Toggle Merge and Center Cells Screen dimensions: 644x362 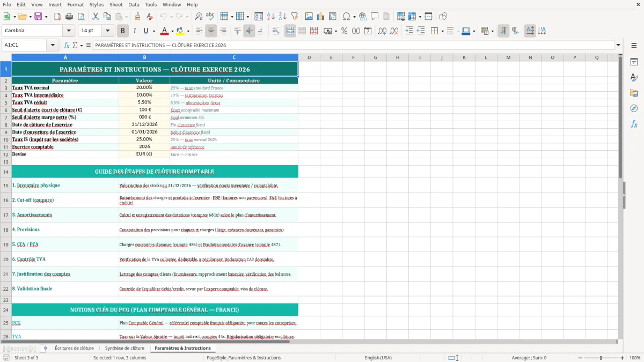(290, 31)
